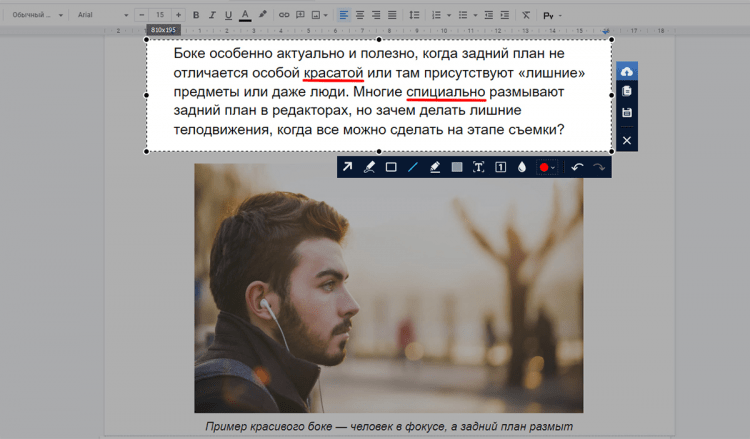Image resolution: width=750 pixels, height=439 pixels.
Task: Choose the pen freehand tool
Action: (x=369, y=167)
